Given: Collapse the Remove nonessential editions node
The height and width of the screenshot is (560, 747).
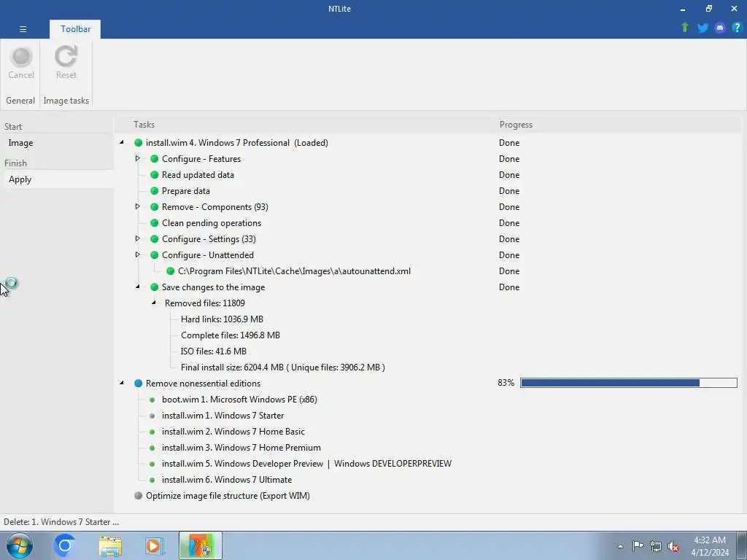Looking at the screenshot, I should 122,383.
